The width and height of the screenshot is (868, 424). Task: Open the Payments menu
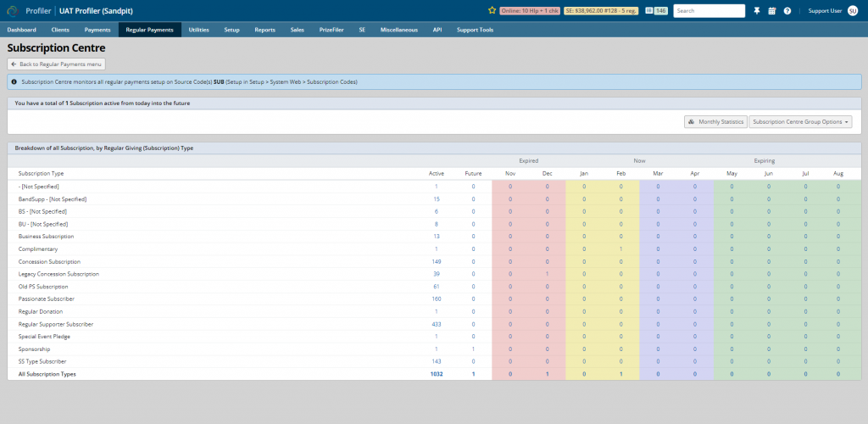pyautogui.click(x=97, y=30)
